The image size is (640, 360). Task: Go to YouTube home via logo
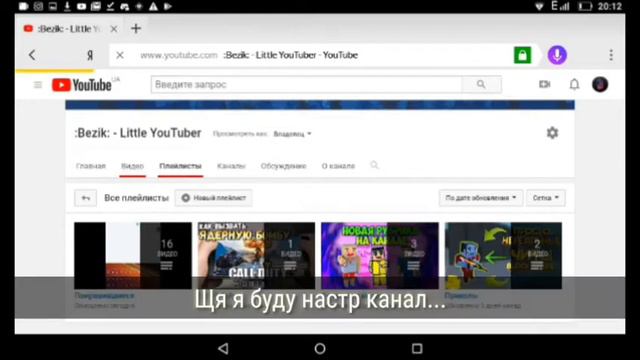[x=82, y=85]
